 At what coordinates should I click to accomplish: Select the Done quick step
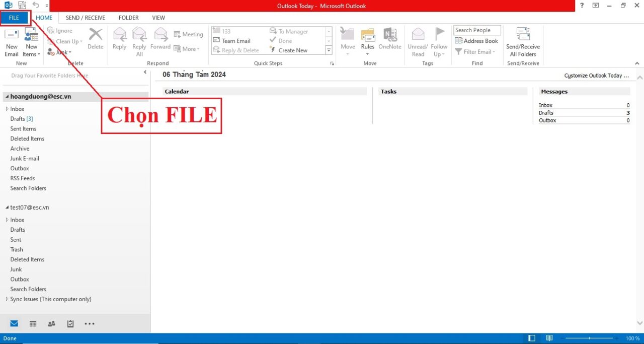281,41
